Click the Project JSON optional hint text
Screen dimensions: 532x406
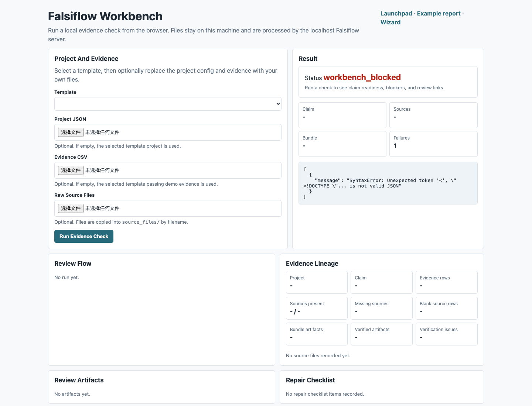click(117, 146)
